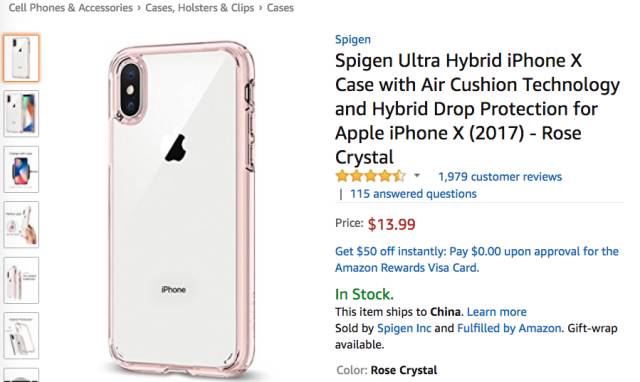Click the Amazon Rewards Visa Card offer
Viewport: 640px width, 382px height.
477,260
